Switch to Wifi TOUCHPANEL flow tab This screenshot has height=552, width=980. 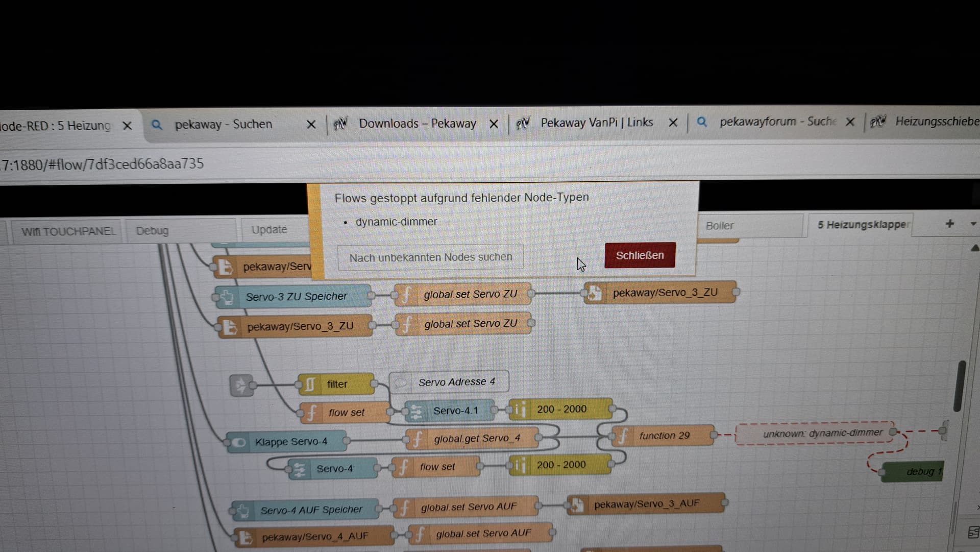[68, 232]
